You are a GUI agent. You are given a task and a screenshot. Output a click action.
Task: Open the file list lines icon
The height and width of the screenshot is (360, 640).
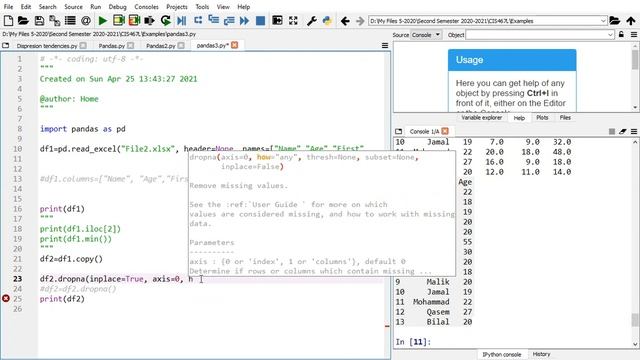70,20
